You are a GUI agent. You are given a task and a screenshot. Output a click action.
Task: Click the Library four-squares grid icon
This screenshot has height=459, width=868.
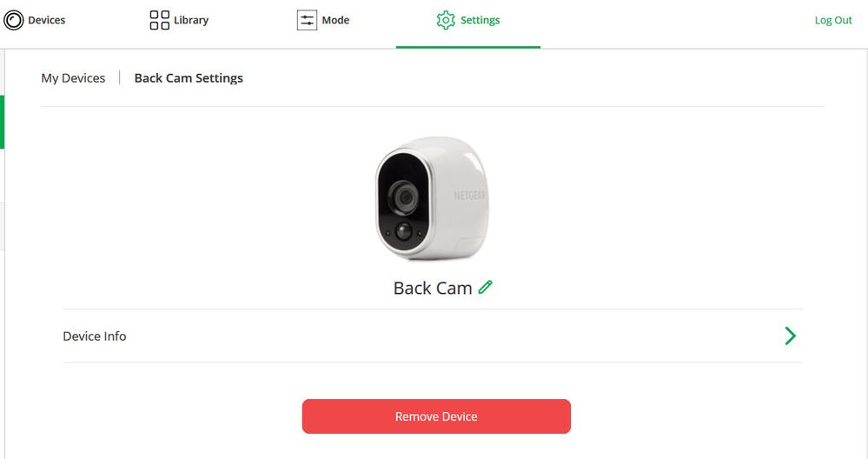point(159,20)
